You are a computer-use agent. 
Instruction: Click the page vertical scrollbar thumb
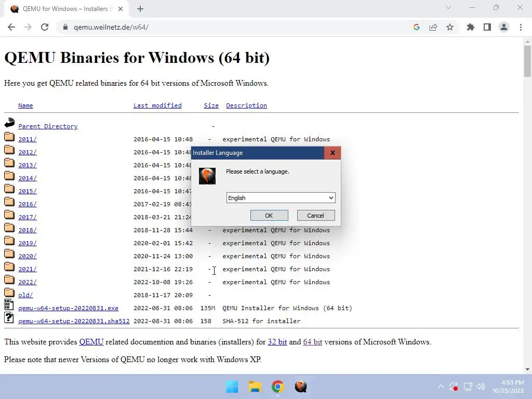(x=527, y=61)
